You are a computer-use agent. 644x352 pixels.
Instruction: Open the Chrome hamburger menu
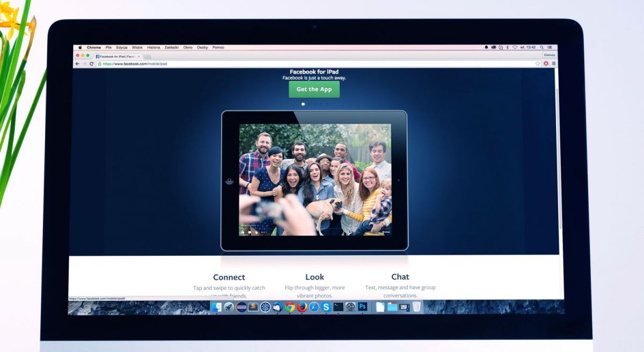pyautogui.click(x=554, y=63)
